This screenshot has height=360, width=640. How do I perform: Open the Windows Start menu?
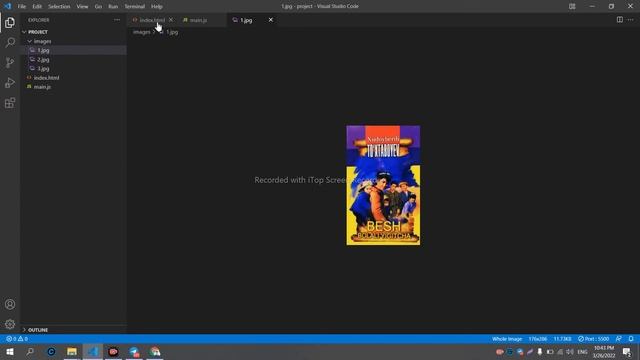[10, 352]
